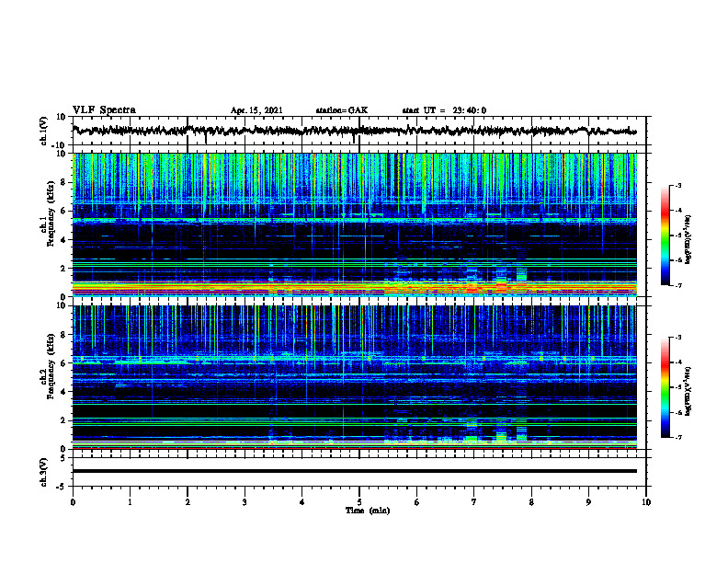Click the "station=GAK" header label
728x563 pixels.
coord(342,110)
